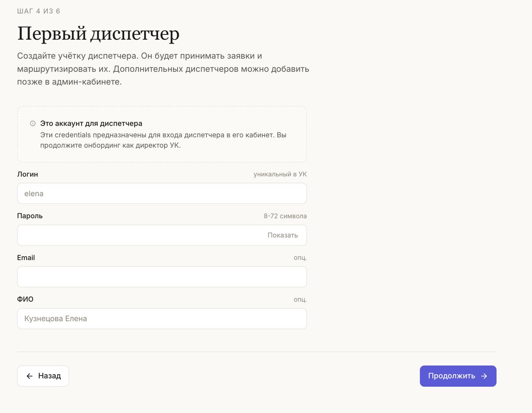Focus the Логин input field
Image resolution: width=532 pixels, height=413 pixels.
(162, 193)
